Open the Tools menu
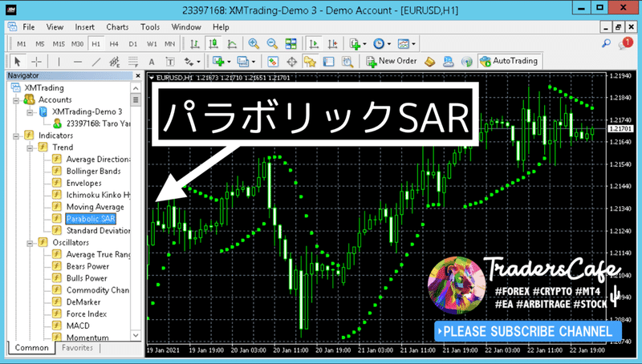Screen dimensions: 642x364 click(150, 27)
